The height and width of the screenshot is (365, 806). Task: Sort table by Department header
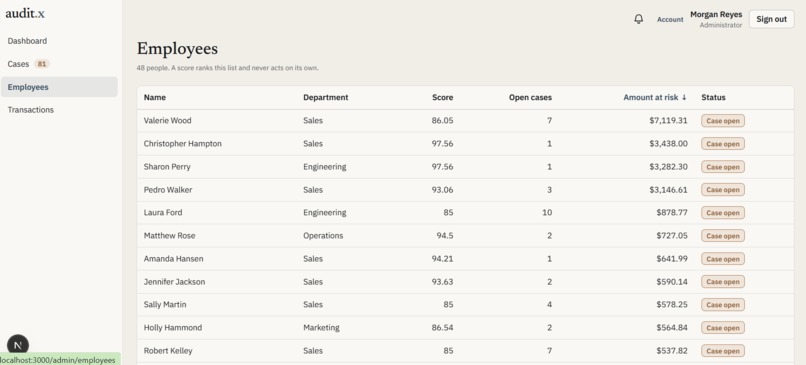click(x=325, y=97)
